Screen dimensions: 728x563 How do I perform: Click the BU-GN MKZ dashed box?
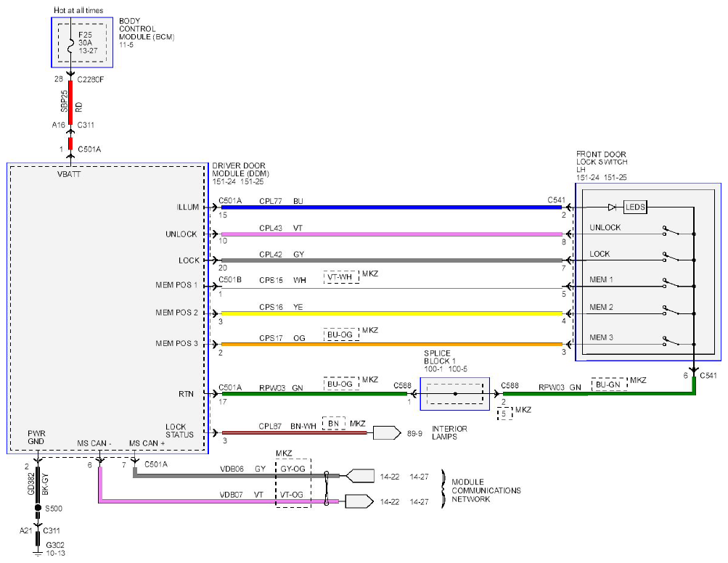(608, 385)
